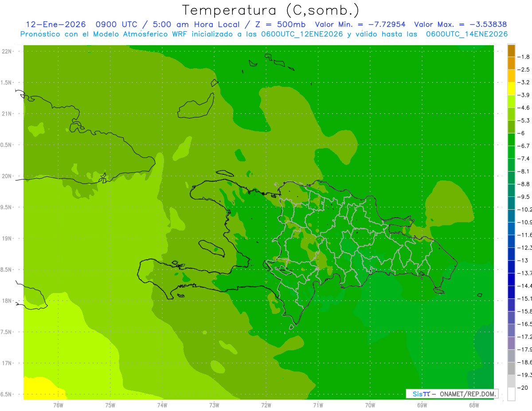Click the "Valor Max. = -3.53838" readout
Viewport: 532px width, 411px height.
[460, 24]
